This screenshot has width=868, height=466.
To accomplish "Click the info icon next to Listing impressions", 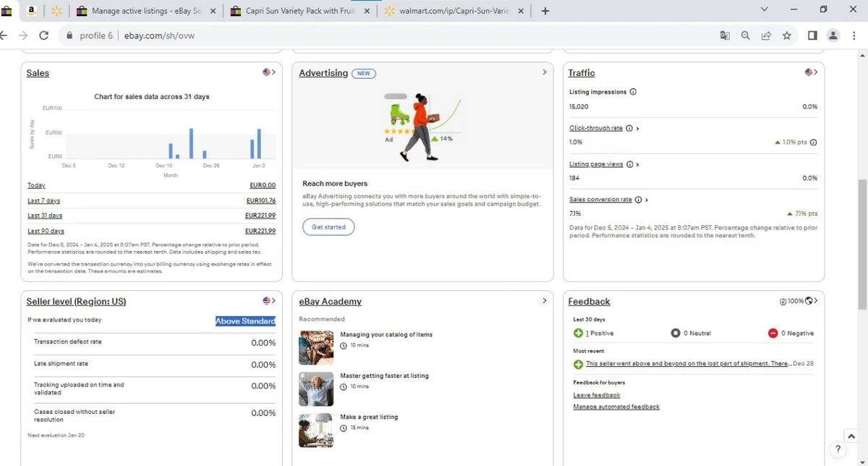I will click(633, 92).
